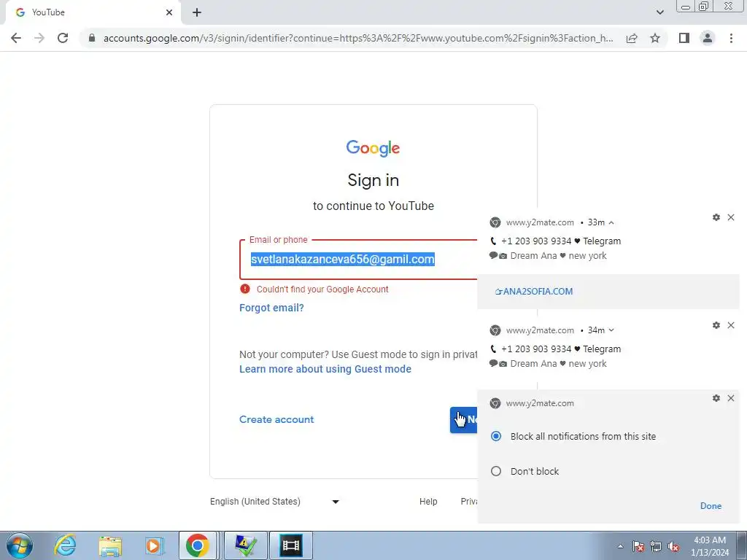
Task: Launch Internet Explorer from the taskbar
Action: (x=65, y=545)
